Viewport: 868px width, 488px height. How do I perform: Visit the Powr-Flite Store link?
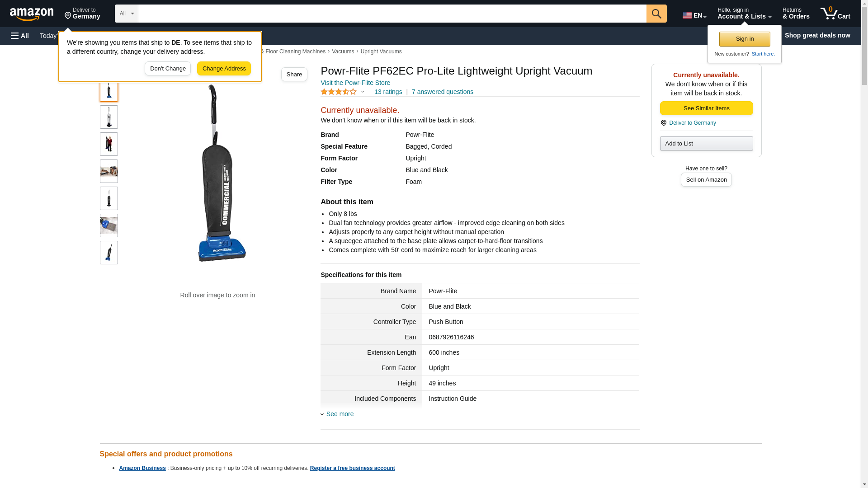(x=355, y=83)
